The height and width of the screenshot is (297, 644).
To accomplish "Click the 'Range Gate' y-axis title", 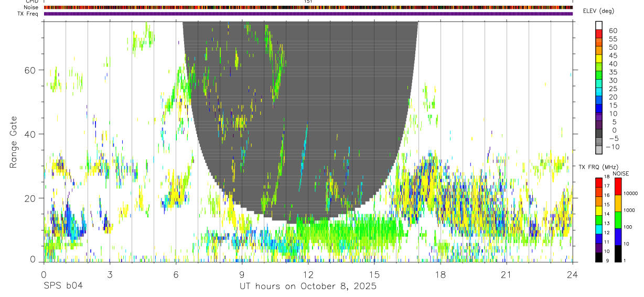I will [x=14, y=141].
